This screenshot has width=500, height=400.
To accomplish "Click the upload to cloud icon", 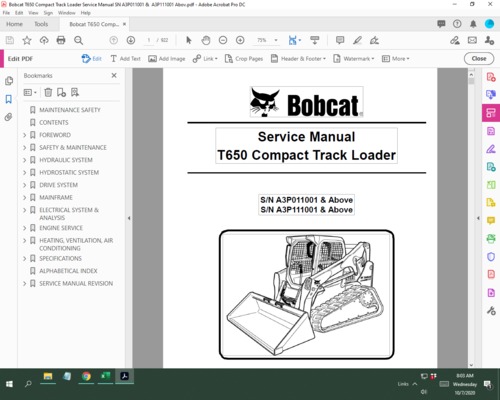I will 44,40.
